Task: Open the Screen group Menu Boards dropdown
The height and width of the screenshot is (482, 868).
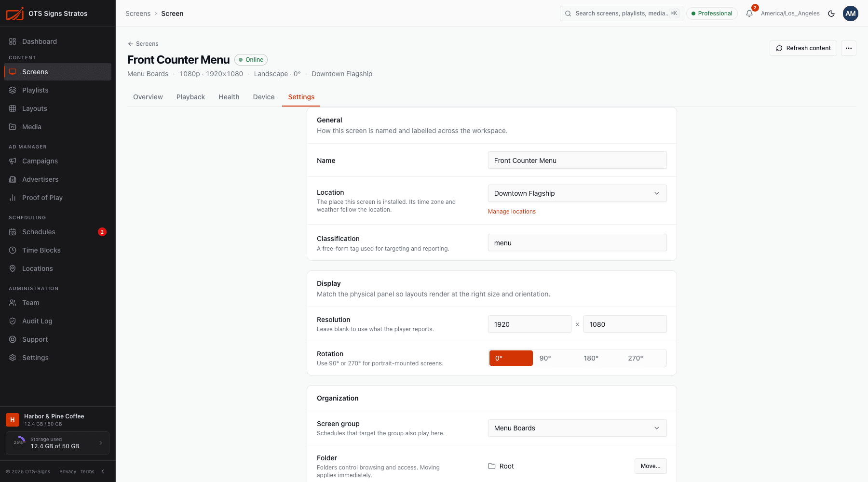Action: (577, 428)
